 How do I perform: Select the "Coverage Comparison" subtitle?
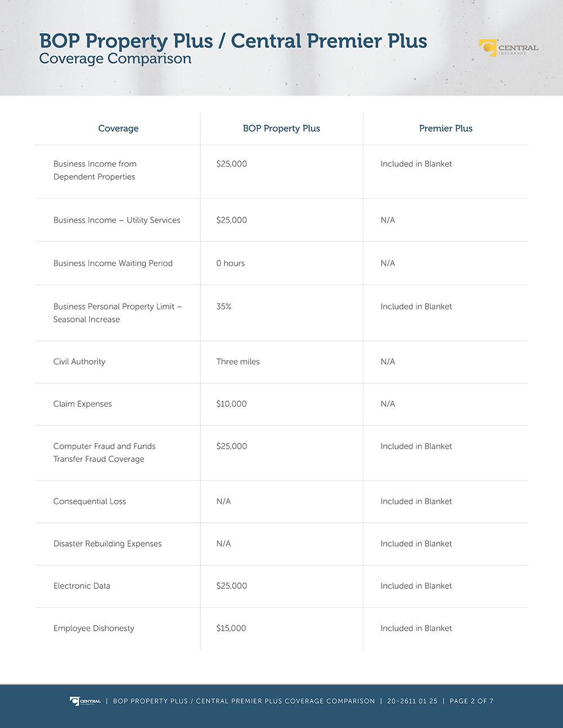(115, 59)
